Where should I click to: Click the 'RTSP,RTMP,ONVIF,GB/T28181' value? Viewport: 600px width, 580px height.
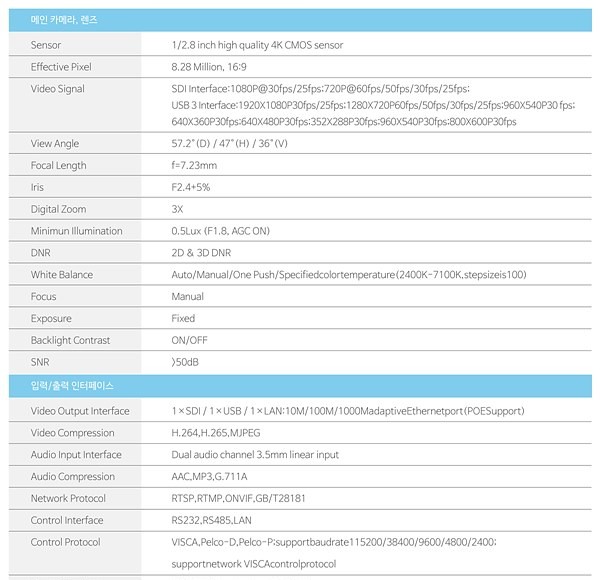click(238, 499)
